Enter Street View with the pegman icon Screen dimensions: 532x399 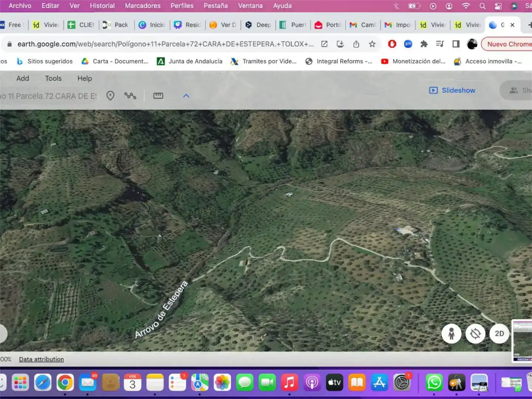tap(451, 334)
